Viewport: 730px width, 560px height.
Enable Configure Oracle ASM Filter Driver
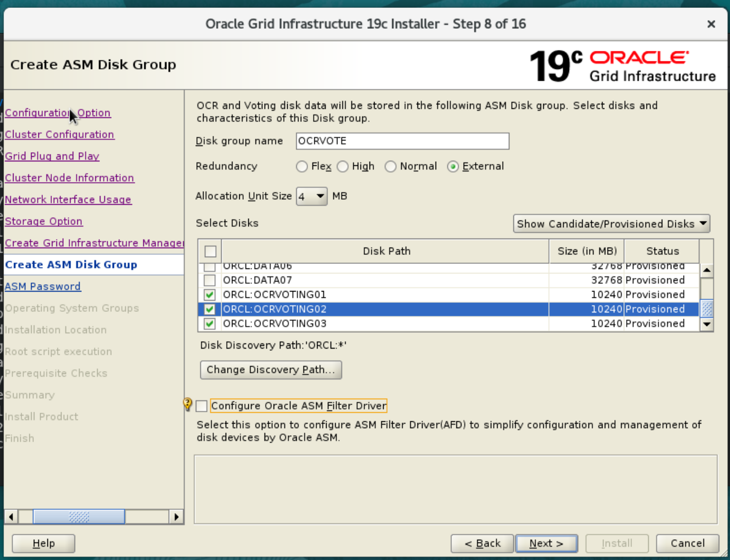(202, 406)
